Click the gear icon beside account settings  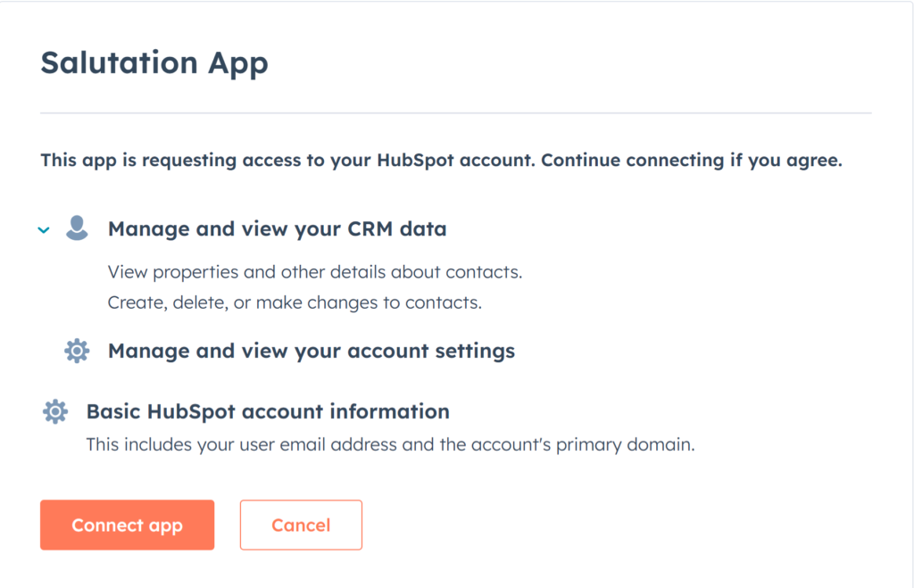click(77, 351)
